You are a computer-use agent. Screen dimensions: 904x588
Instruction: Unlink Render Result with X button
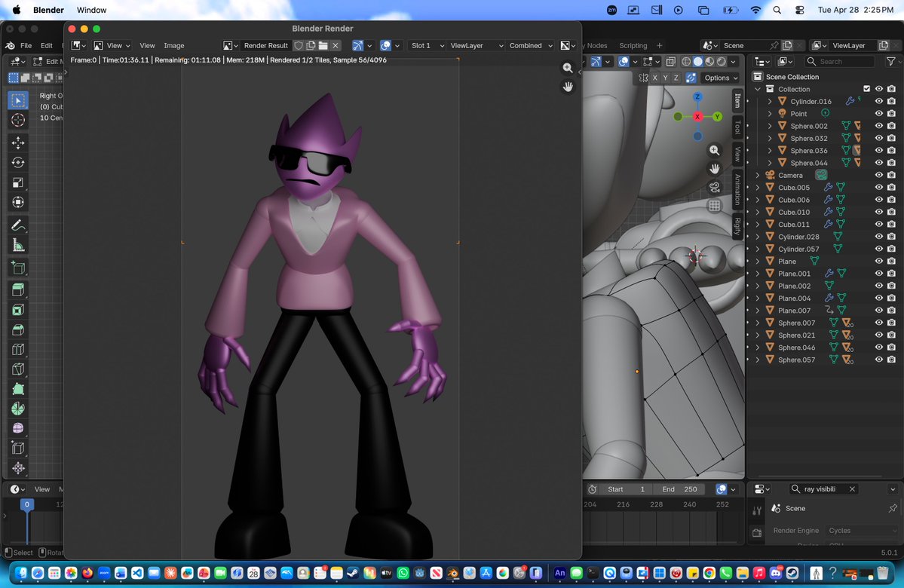coord(336,45)
